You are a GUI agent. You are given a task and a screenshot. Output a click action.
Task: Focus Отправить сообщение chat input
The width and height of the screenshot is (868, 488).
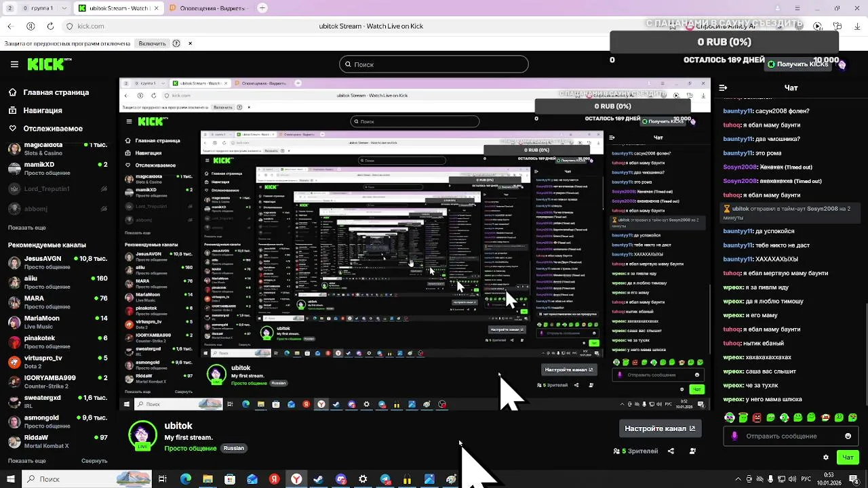790,436
